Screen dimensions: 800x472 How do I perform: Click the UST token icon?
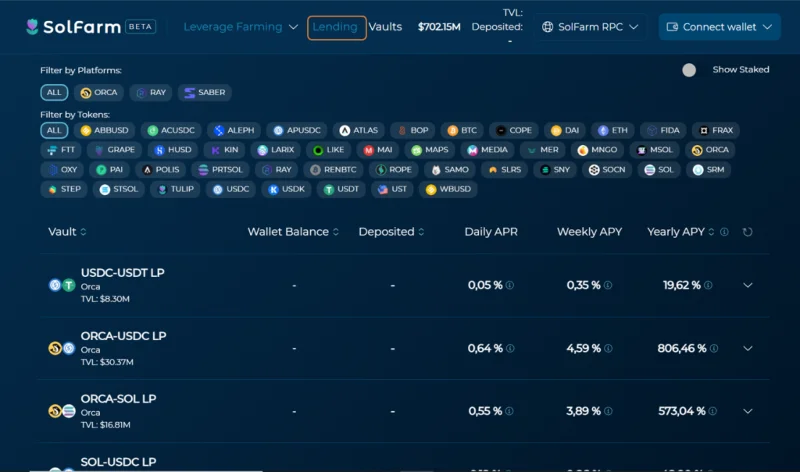(x=383, y=189)
